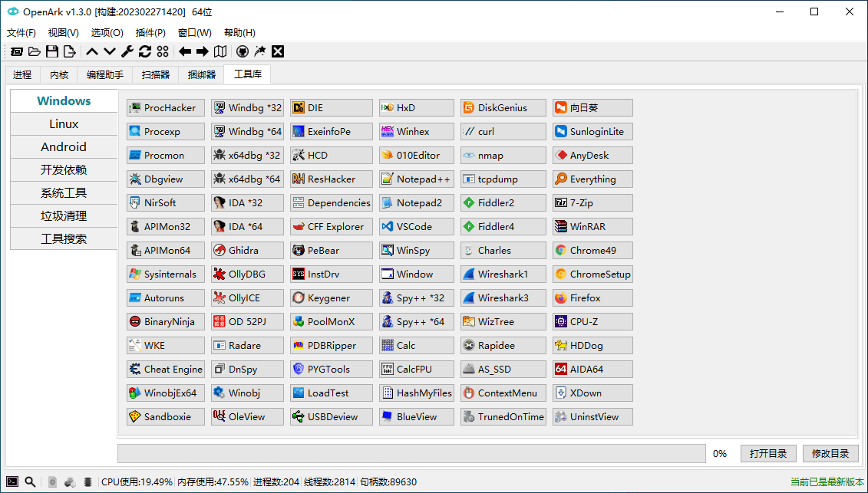Image resolution: width=868 pixels, height=493 pixels.
Task: Click the wrench settings toolbar icon
Action: pyautogui.click(x=127, y=51)
